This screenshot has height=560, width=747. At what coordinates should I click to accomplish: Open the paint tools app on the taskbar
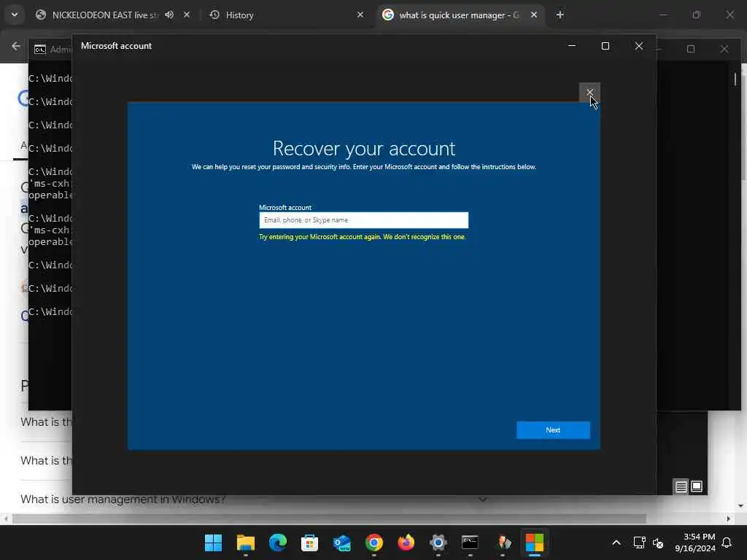[x=503, y=542]
